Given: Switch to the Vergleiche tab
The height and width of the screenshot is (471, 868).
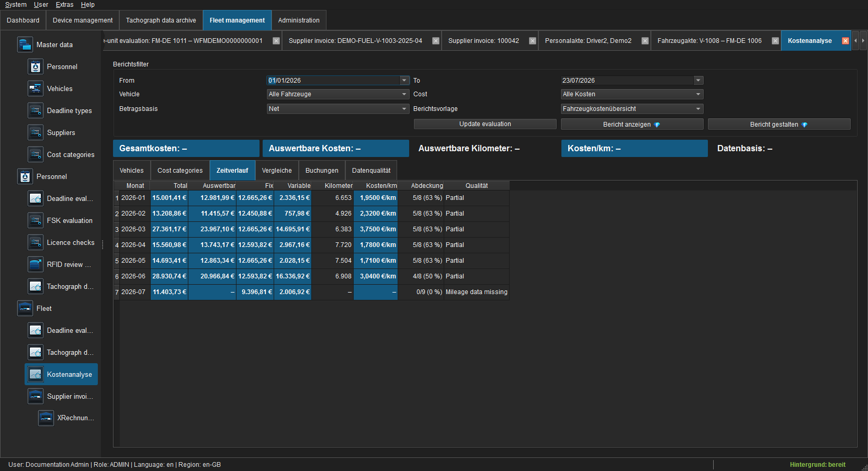Looking at the screenshot, I should (x=277, y=171).
